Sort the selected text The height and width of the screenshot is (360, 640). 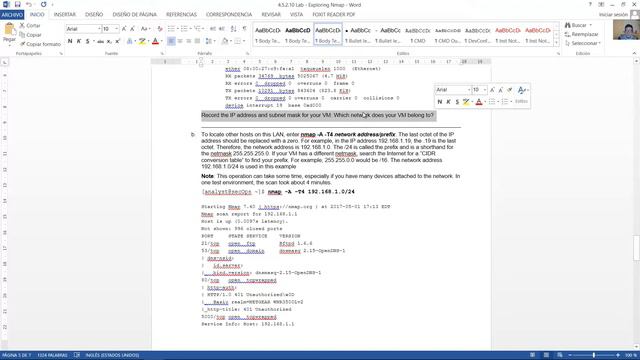[233, 29]
